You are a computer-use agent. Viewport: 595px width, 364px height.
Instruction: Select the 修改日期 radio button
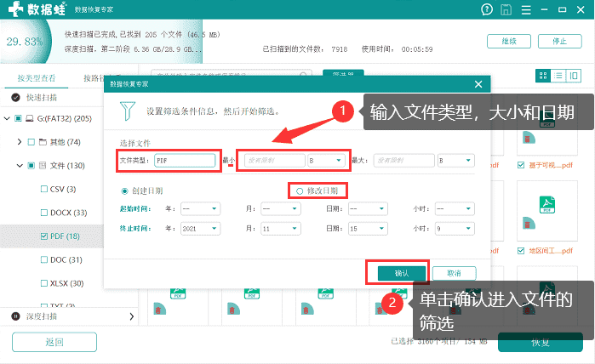coord(300,191)
